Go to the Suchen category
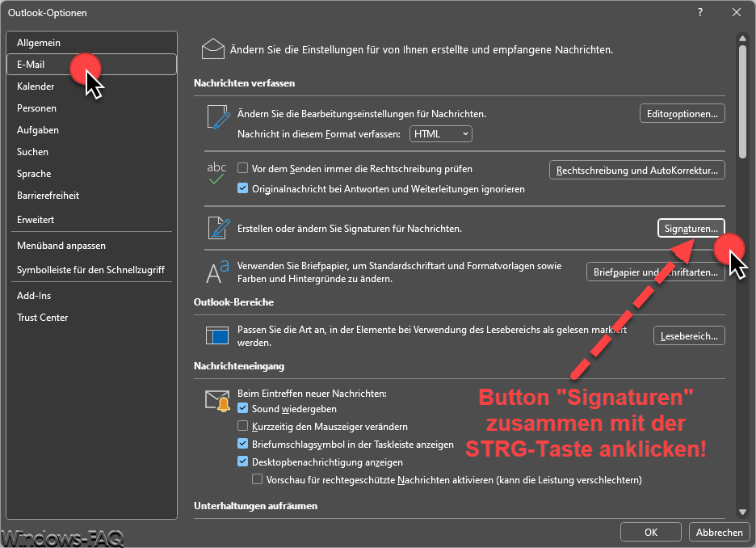The width and height of the screenshot is (756, 548). point(91,151)
